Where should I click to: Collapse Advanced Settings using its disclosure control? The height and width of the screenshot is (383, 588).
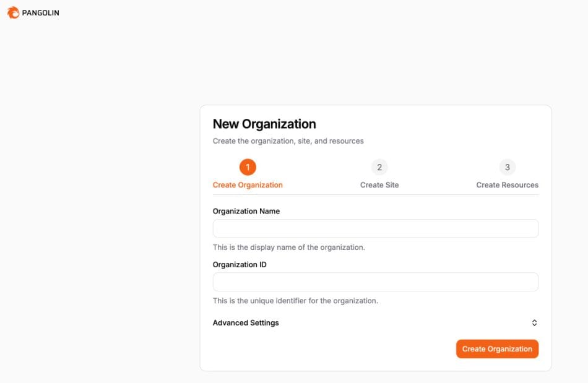point(534,322)
